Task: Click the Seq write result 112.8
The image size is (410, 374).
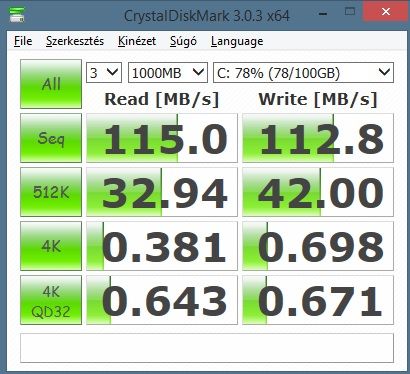Action: coord(318,138)
